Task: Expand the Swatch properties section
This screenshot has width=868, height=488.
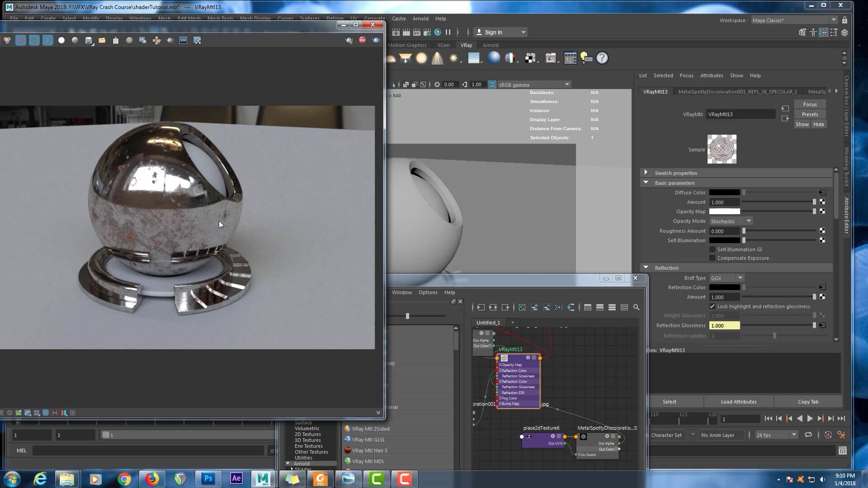Action: coord(646,173)
